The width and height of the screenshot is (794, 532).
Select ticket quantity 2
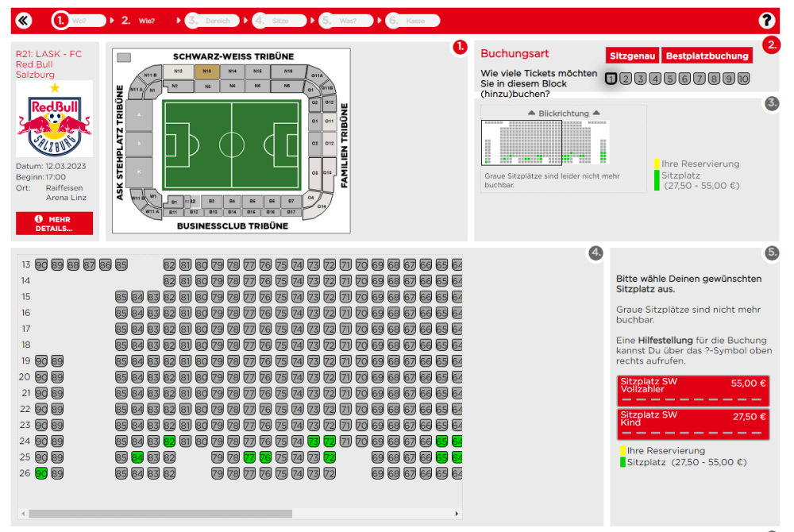(626, 78)
